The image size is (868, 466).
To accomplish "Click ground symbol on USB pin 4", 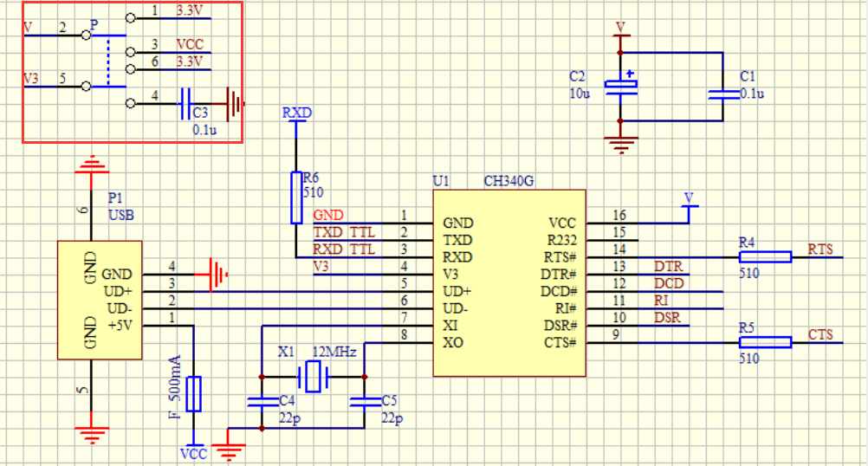I will (218, 275).
